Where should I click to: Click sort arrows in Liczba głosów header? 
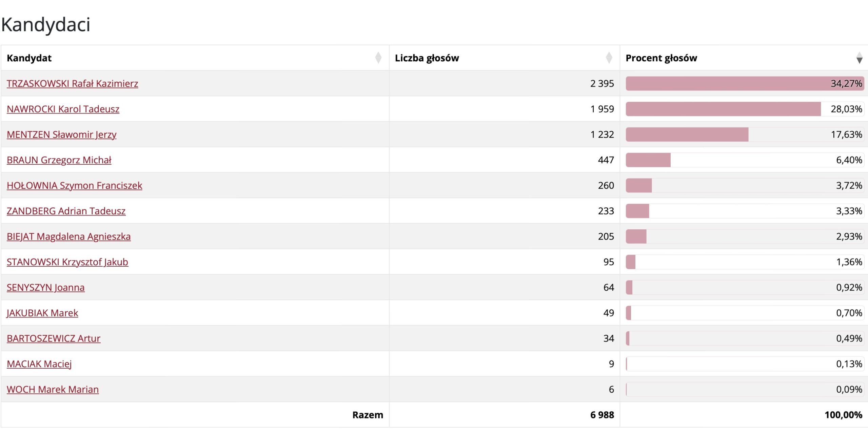click(609, 58)
